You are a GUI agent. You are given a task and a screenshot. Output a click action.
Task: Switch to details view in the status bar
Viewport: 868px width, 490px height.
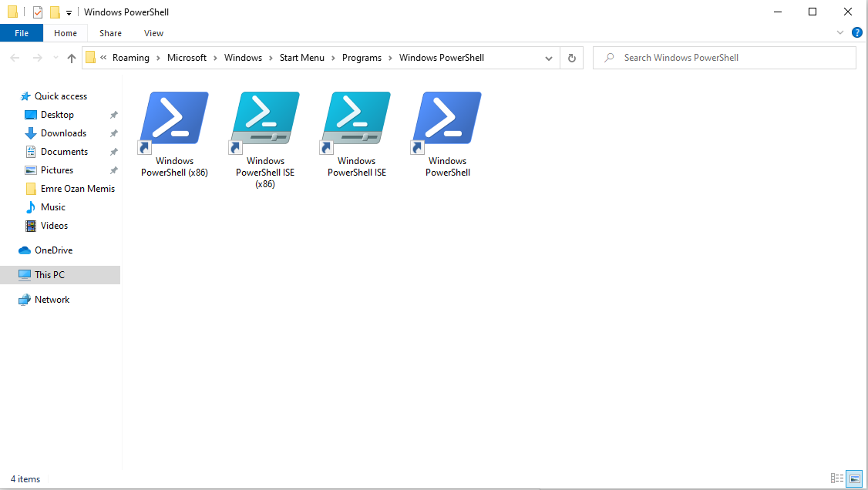[837, 478]
